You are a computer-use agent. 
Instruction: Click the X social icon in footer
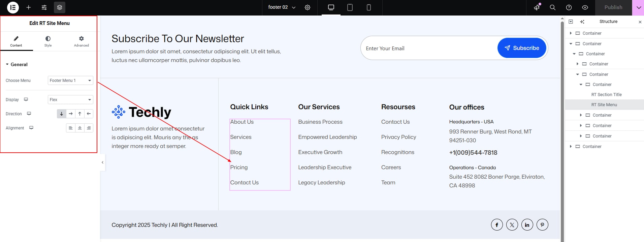coord(512,225)
